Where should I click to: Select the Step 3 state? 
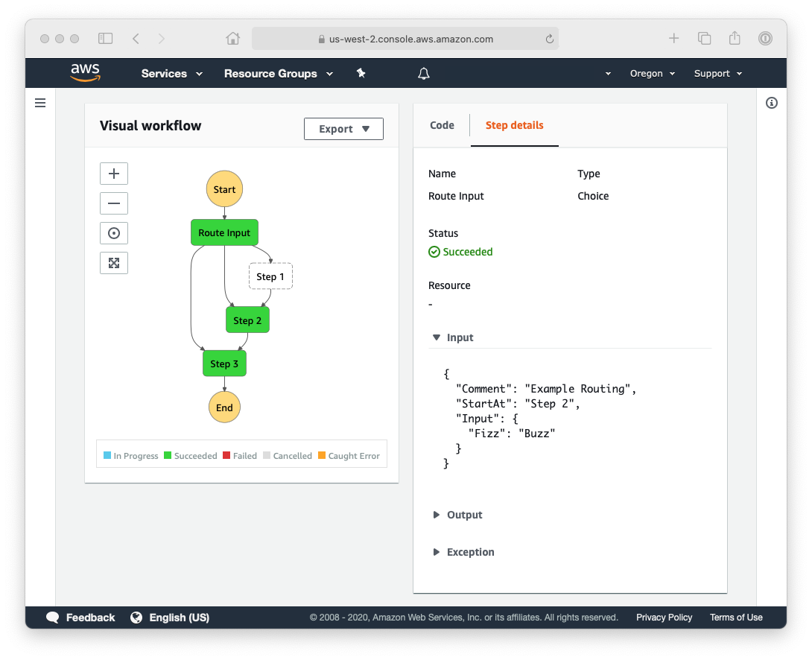[224, 364]
